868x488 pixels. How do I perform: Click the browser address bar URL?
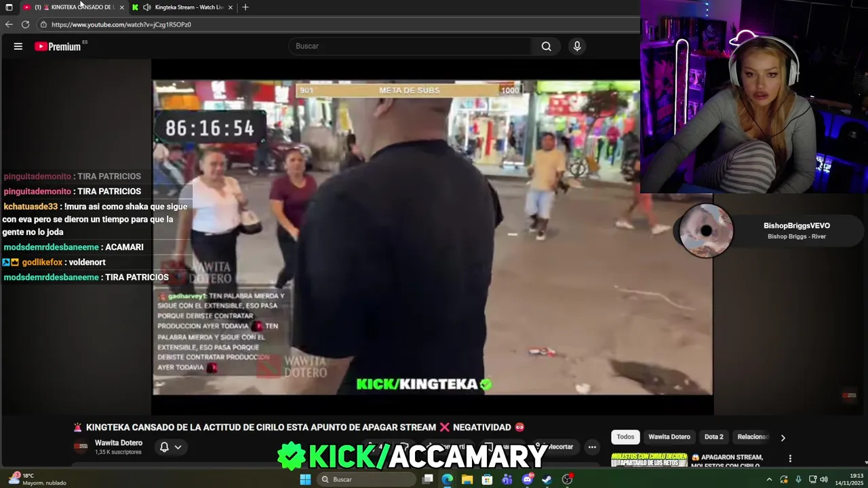[121, 24]
